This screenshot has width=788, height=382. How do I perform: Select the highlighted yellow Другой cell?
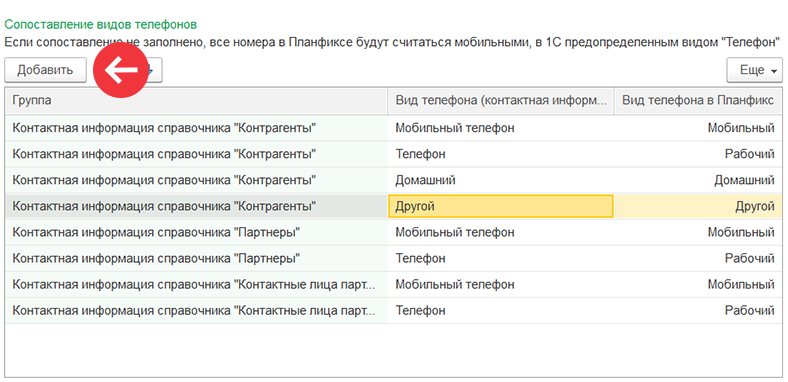point(501,206)
